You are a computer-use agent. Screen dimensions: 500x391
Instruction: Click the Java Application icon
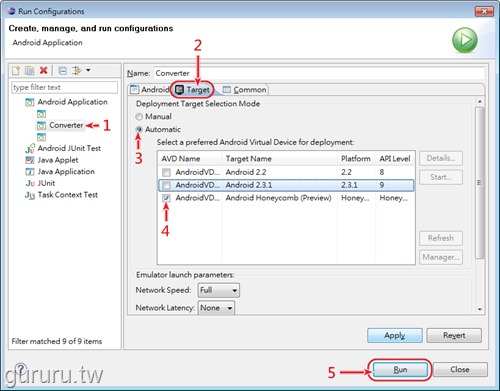pos(30,172)
